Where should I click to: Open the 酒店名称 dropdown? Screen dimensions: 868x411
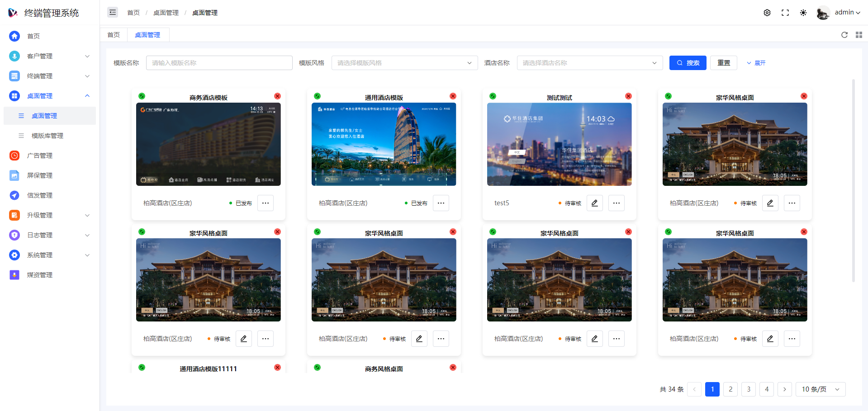pyautogui.click(x=590, y=63)
